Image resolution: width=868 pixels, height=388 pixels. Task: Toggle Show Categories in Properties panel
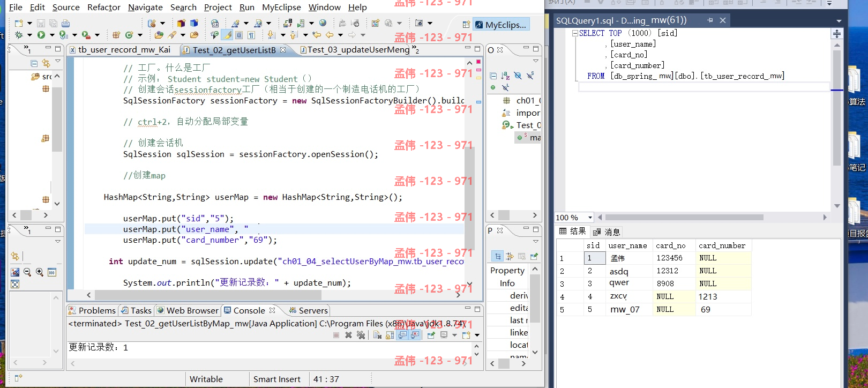[497, 256]
